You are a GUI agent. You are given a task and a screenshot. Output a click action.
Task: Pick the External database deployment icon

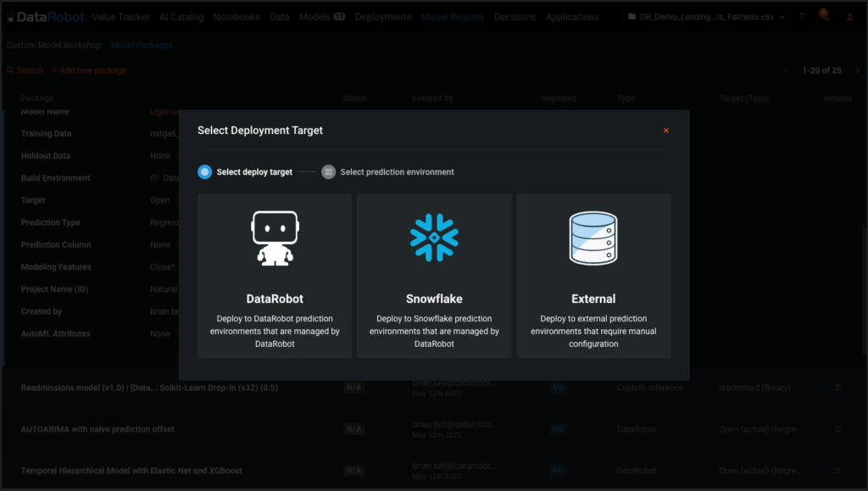point(593,237)
